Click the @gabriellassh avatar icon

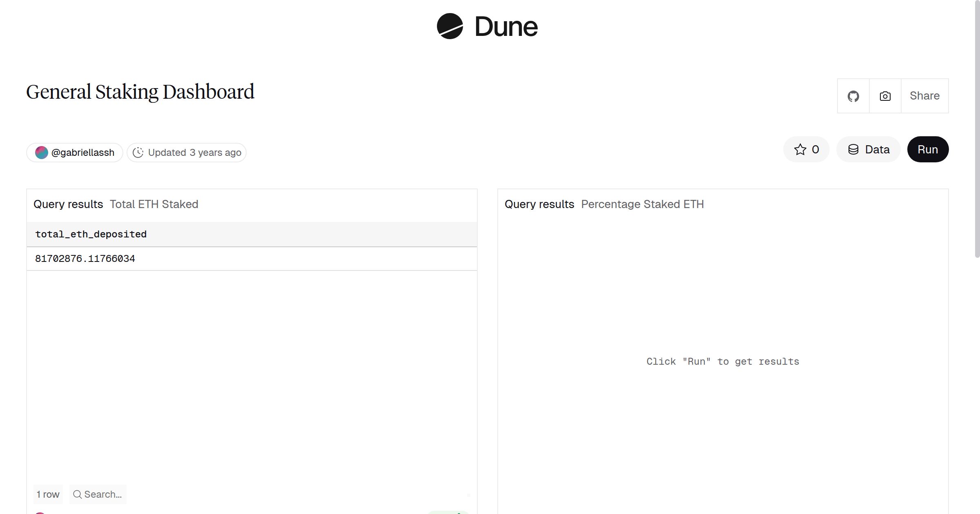click(x=42, y=152)
